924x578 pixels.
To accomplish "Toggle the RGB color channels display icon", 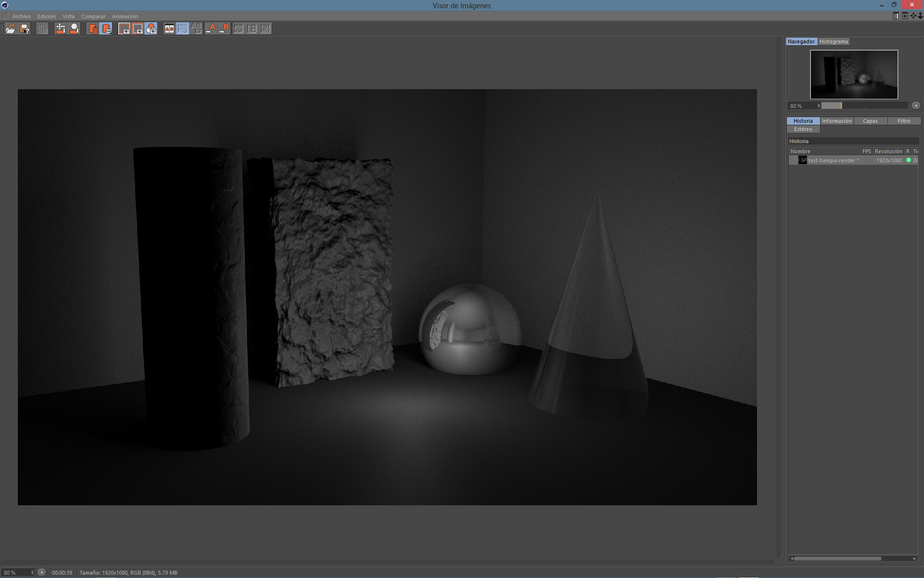I will (151, 29).
